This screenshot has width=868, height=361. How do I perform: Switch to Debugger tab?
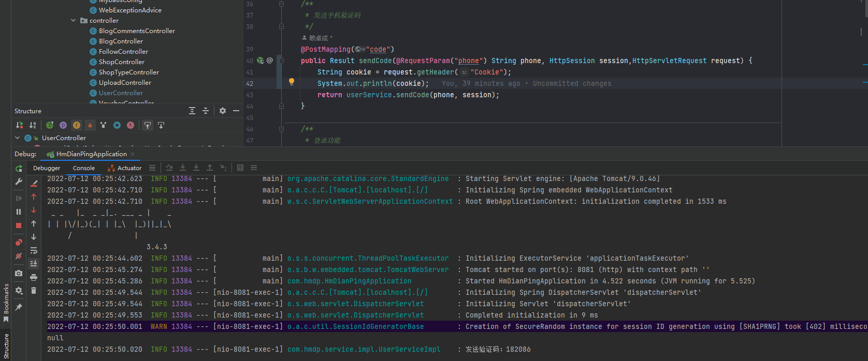[x=47, y=168]
